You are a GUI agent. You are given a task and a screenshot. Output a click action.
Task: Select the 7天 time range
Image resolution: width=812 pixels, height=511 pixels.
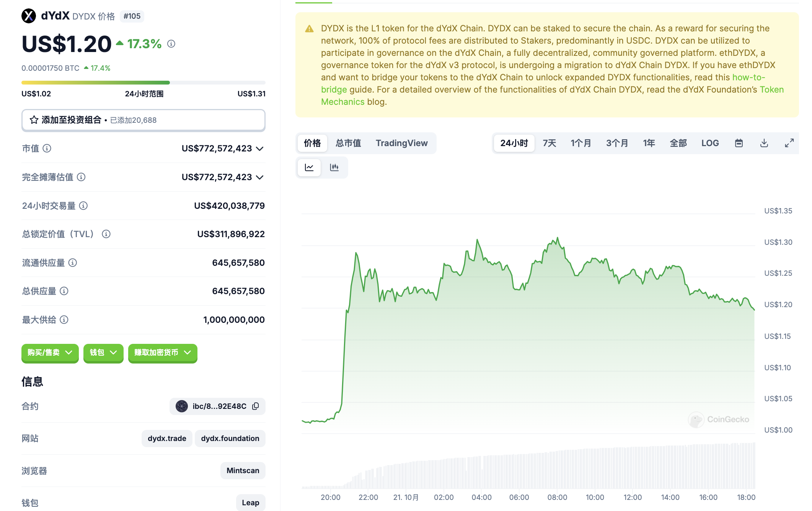(549, 143)
